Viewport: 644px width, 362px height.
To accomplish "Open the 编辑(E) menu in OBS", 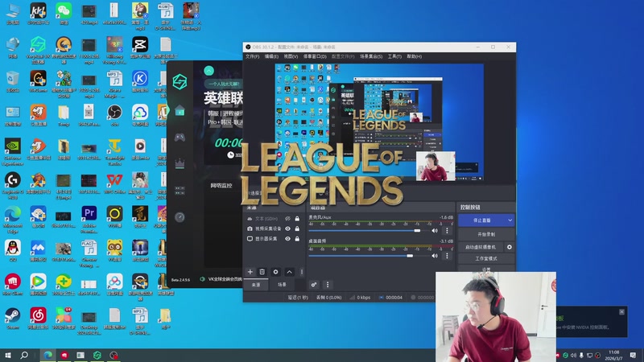I will point(271,56).
